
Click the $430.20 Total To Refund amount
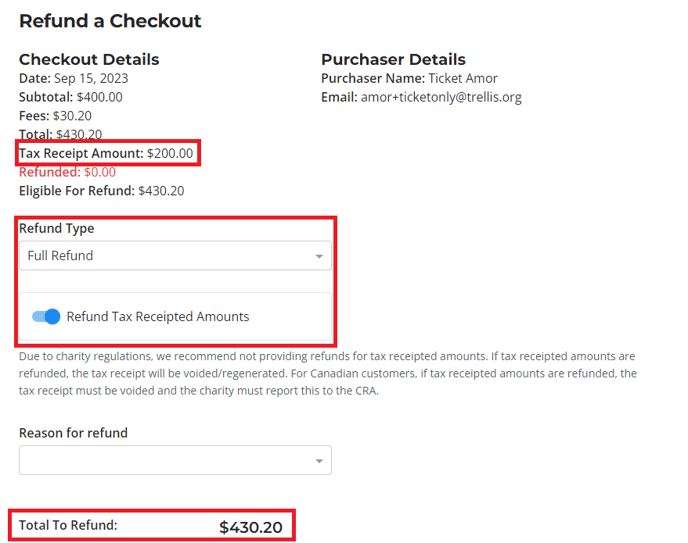point(251,527)
